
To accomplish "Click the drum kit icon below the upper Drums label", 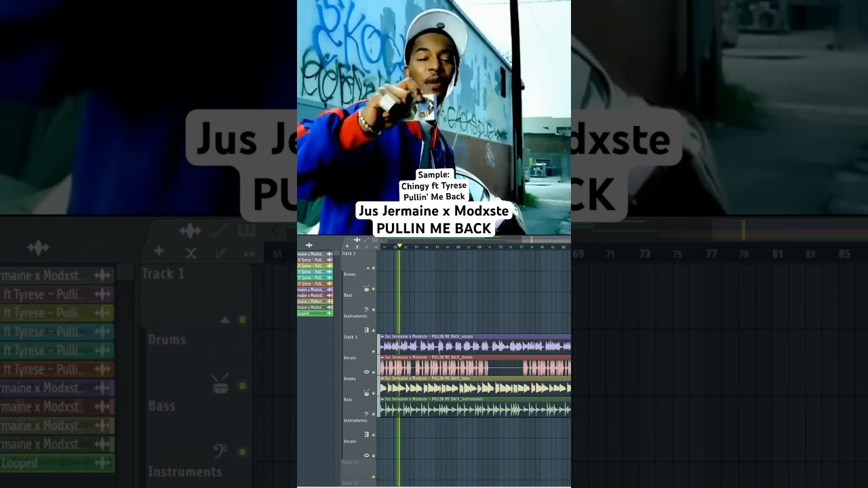I will click(x=367, y=288).
